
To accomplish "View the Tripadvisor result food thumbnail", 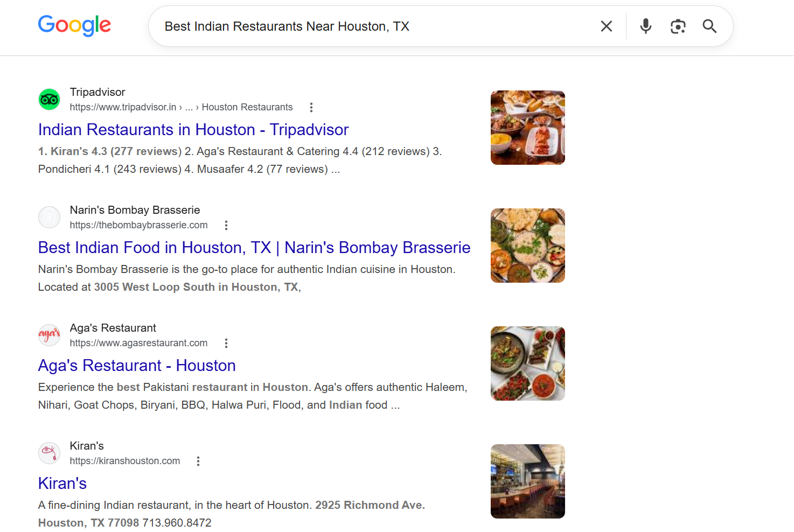I will 528,128.
